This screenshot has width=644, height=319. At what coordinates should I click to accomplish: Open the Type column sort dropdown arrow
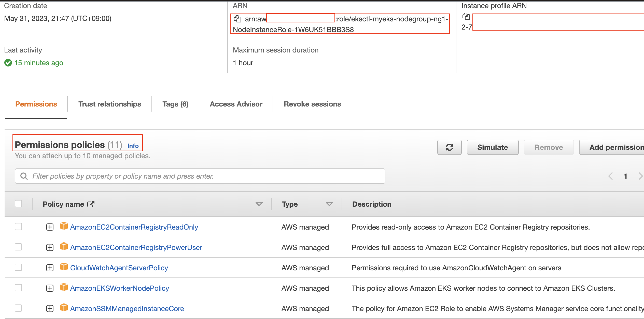[329, 204]
